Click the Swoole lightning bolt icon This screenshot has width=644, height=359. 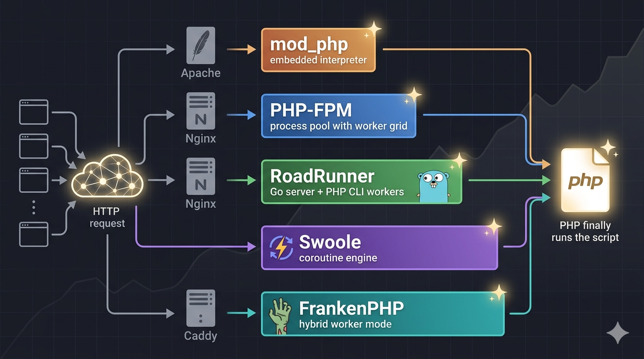(x=282, y=248)
